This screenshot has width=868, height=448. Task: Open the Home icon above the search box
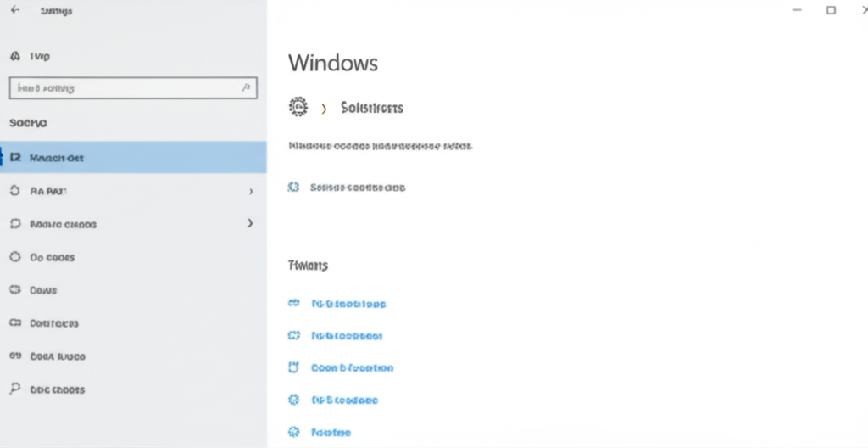[x=15, y=56]
